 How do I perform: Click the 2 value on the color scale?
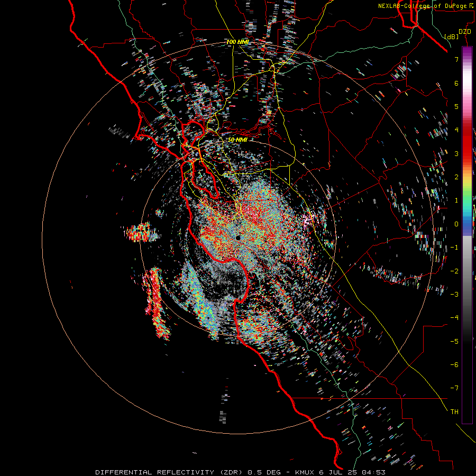click(456, 177)
